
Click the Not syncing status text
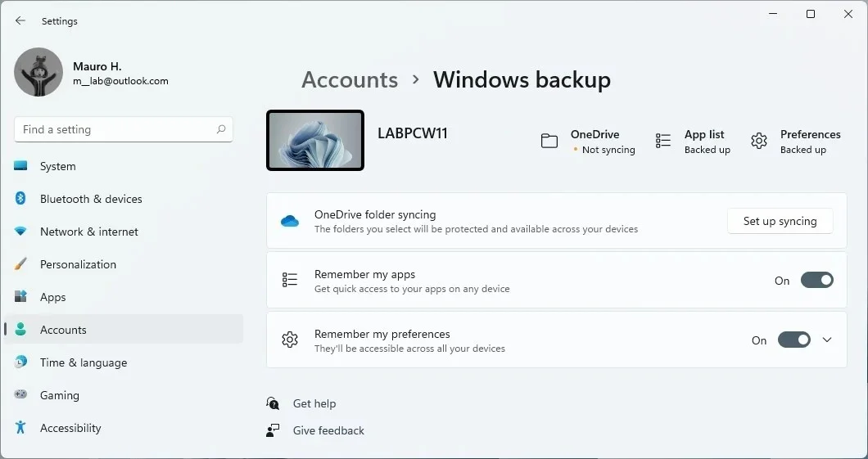[608, 150]
